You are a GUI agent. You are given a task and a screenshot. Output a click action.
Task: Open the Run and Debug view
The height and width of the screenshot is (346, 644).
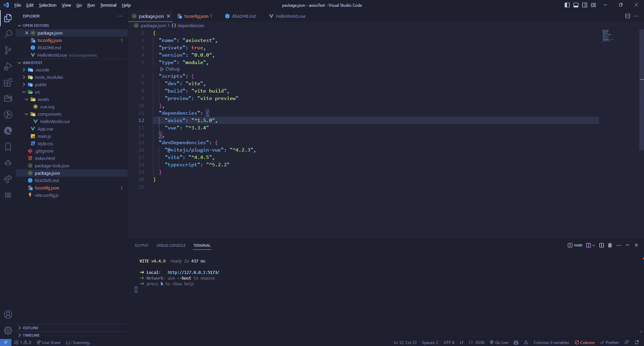[8, 66]
